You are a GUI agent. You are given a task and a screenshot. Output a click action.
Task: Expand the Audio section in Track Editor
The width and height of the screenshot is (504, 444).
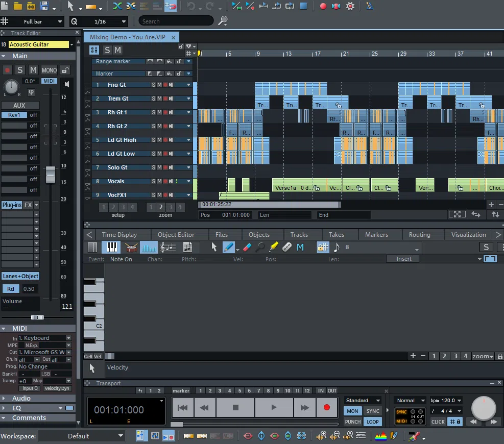click(21, 398)
